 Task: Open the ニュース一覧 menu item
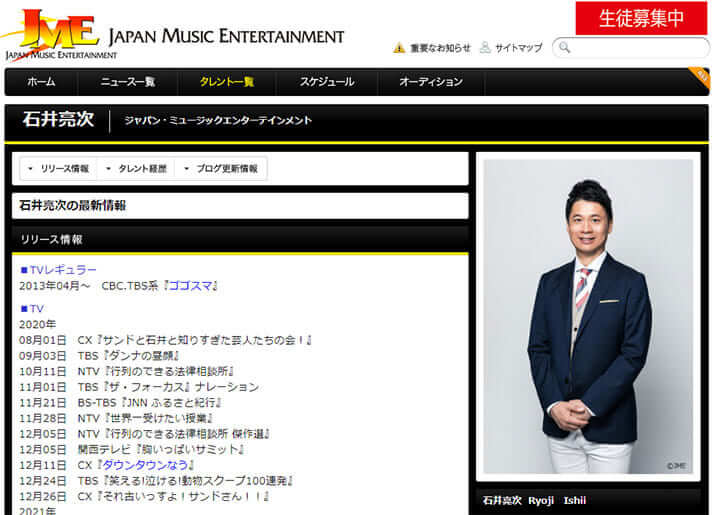pos(128,82)
